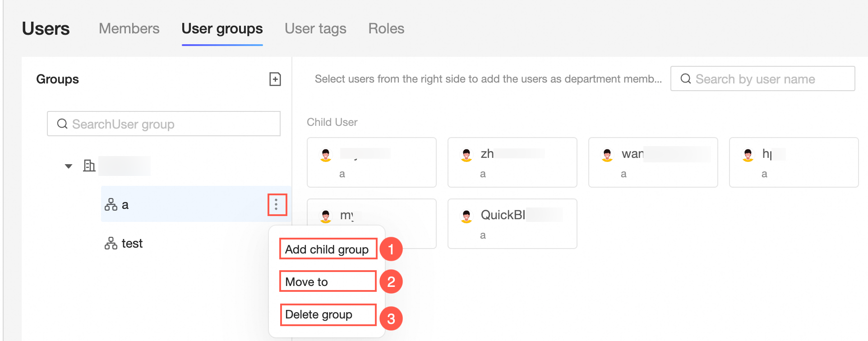Open the three-dot menu for group a
Viewport: 868px width, 341px height.
coord(277,205)
